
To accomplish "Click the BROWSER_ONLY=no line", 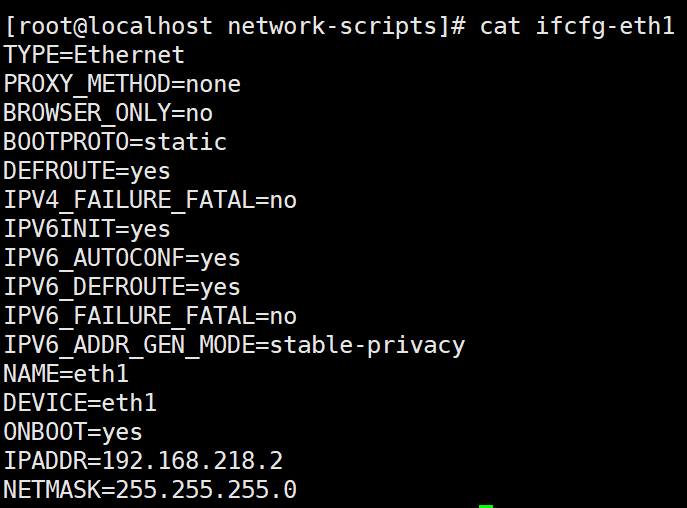I will coord(108,113).
